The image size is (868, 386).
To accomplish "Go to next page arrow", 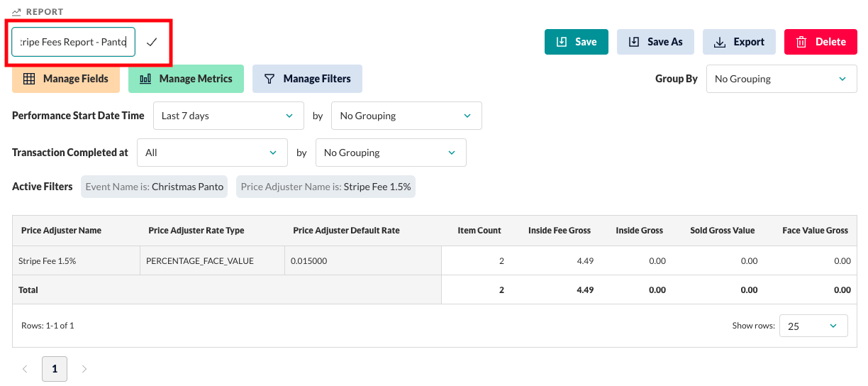I will tap(84, 369).
